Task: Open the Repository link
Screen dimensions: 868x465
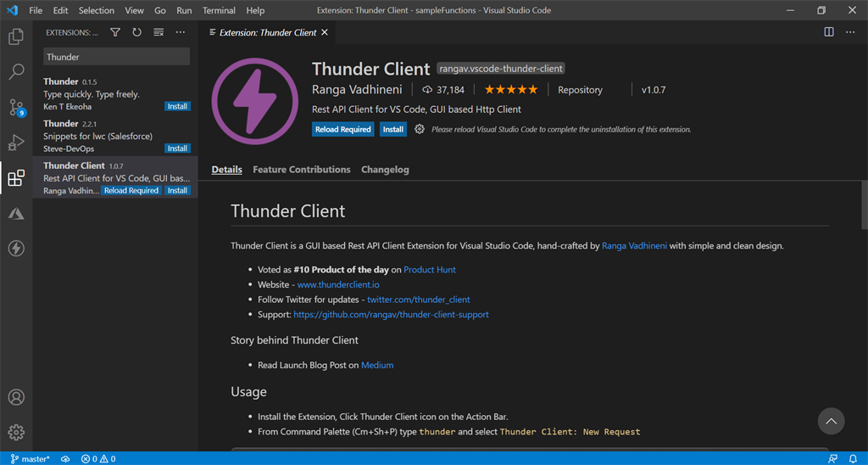Action: (x=580, y=90)
